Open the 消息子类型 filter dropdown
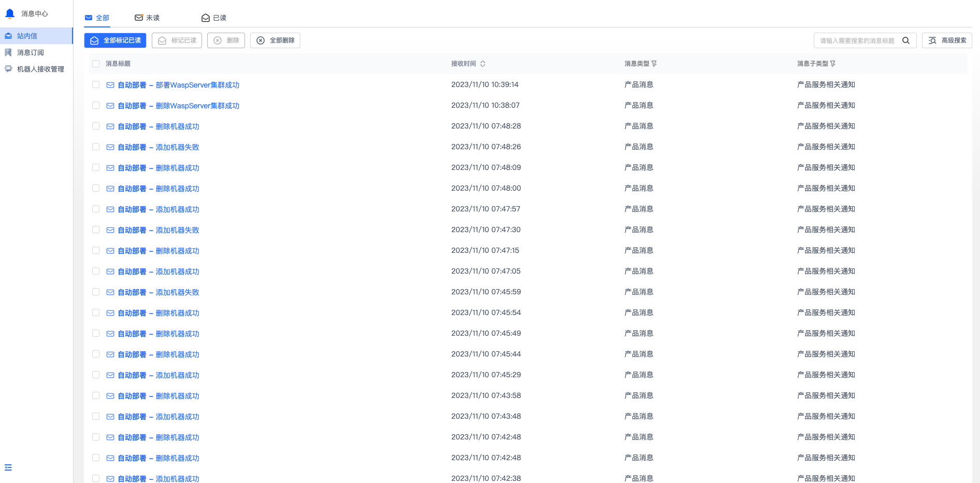The image size is (980, 483). point(833,64)
